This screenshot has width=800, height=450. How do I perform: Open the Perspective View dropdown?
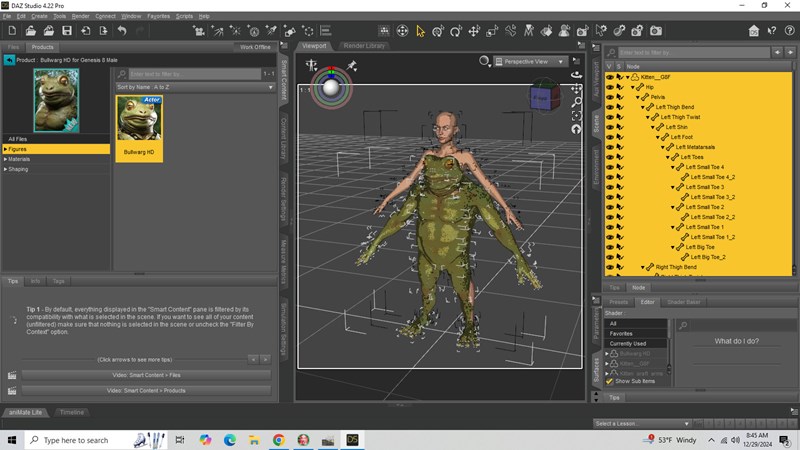[531, 62]
